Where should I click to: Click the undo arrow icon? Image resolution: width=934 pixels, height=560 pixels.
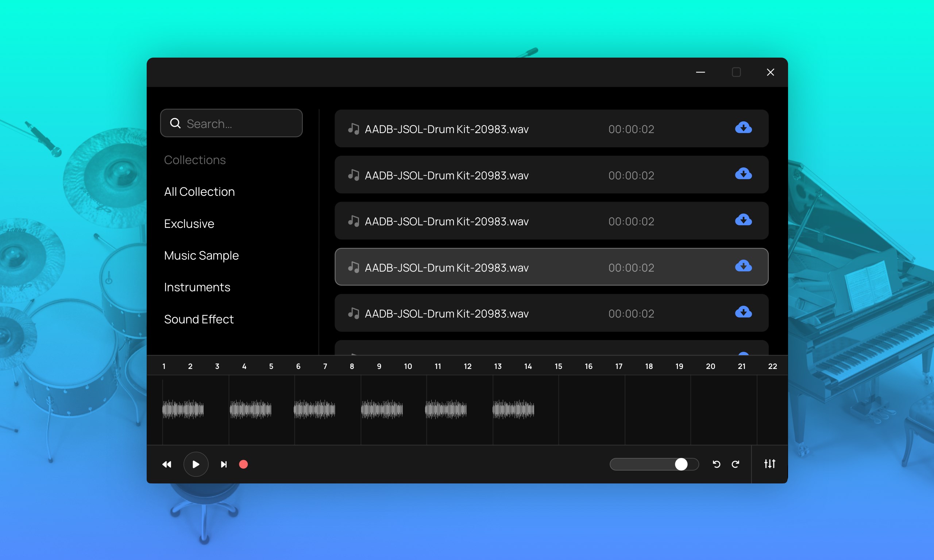716,464
